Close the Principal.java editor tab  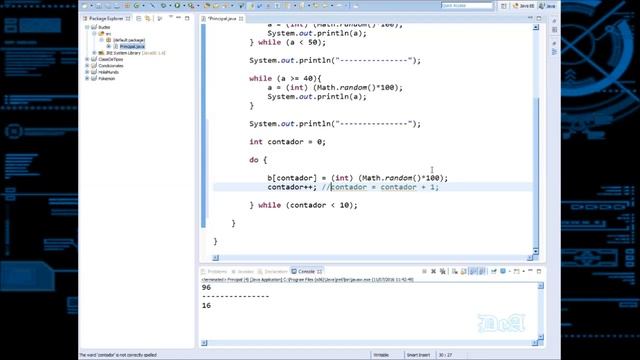point(241,19)
